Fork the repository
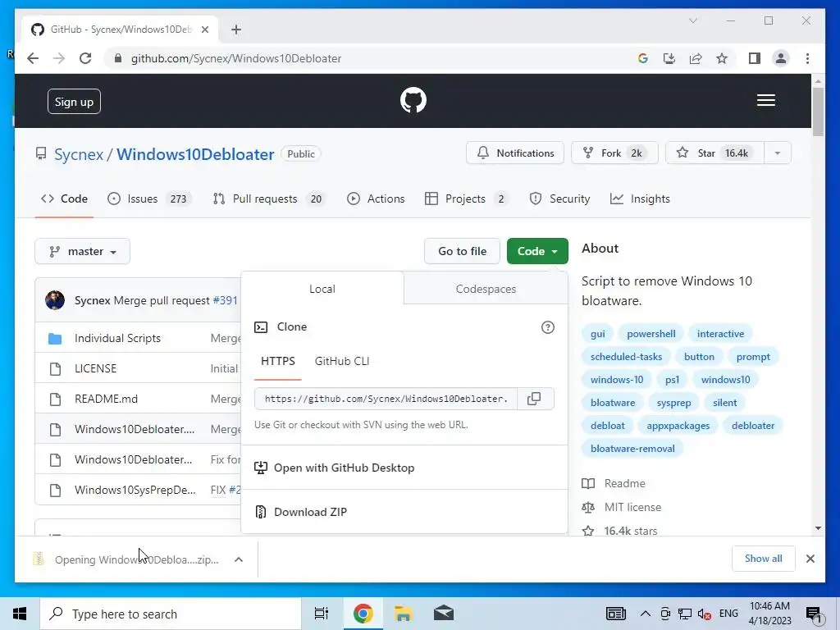Viewport: 840px width, 630px height. point(614,153)
